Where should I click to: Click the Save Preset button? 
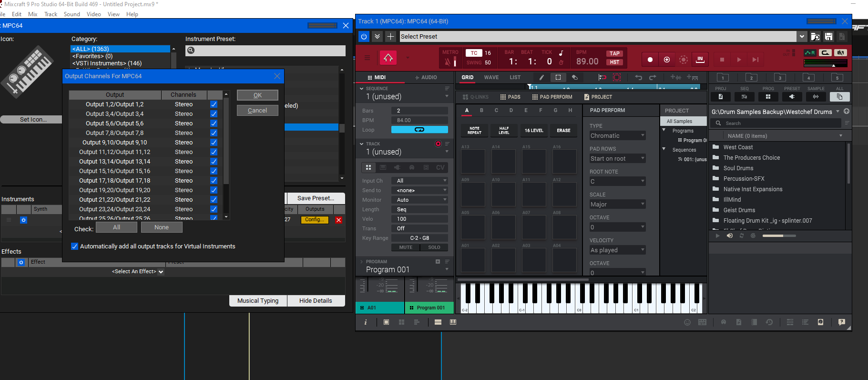[x=316, y=198]
